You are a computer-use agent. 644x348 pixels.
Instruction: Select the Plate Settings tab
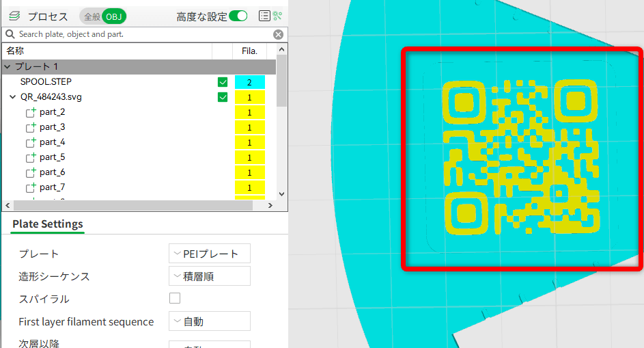pyautogui.click(x=48, y=224)
